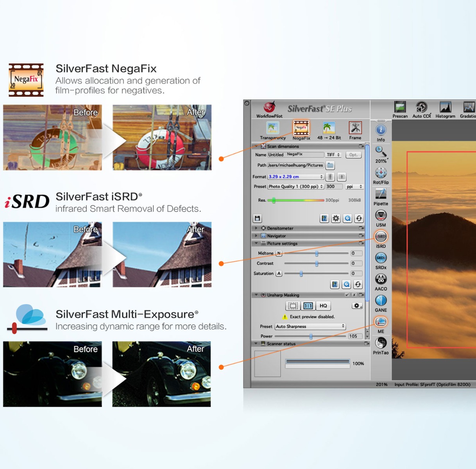Open the WorkflowPilot icon
This screenshot has height=469, width=476.
click(269, 107)
